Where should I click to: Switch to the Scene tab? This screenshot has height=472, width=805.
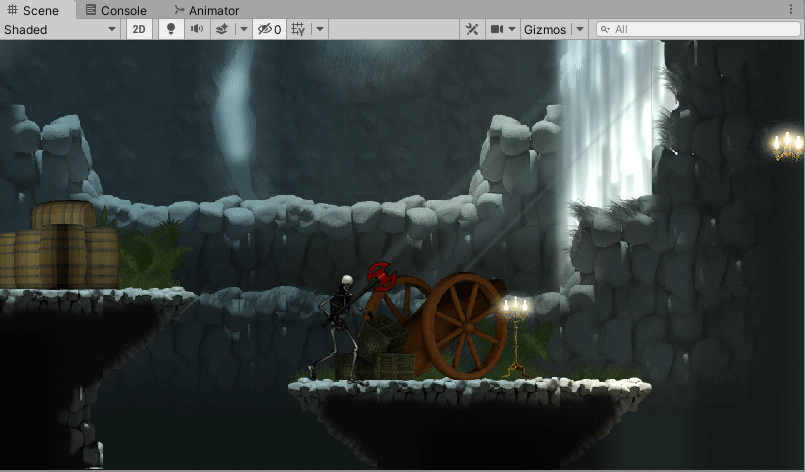(33, 10)
